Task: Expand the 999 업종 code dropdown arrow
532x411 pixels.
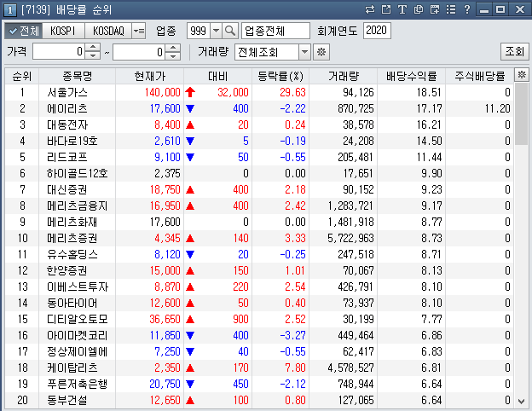Action: click(217, 31)
